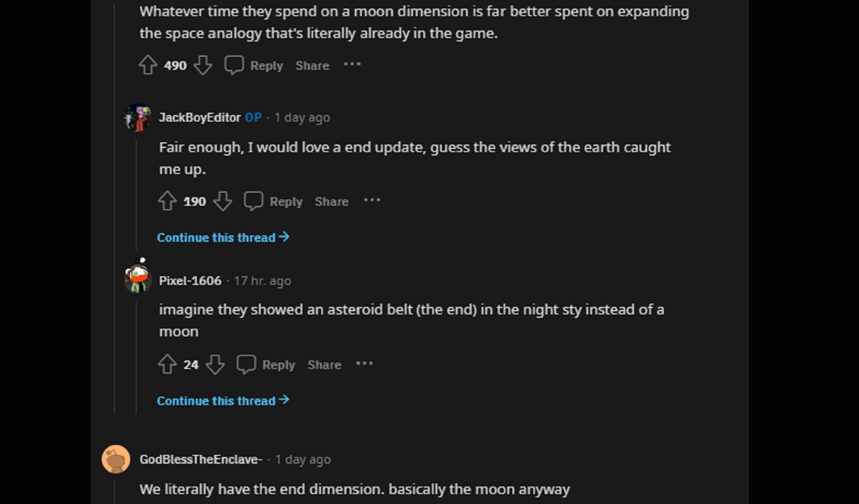Upvote JackBoyEditor's comment

pos(167,201)
